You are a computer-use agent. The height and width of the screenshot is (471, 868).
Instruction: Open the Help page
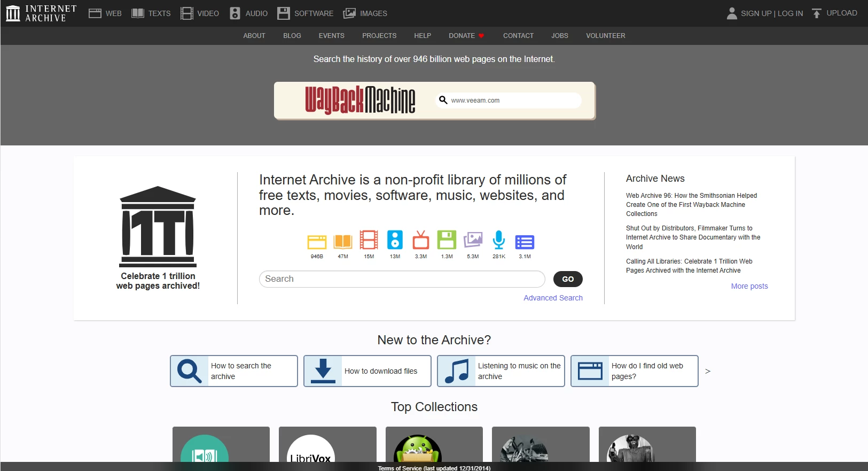click(423, 36)
